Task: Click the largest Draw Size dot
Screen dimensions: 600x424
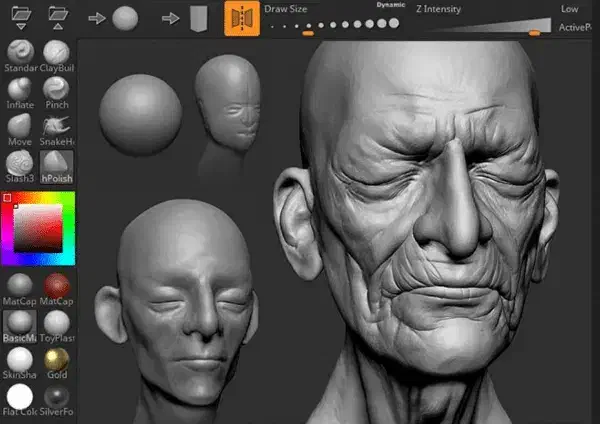Action: pos(380,23)
